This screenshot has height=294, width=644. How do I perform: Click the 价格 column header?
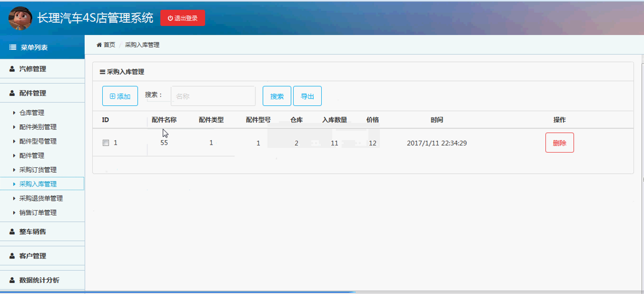[373, 120]
